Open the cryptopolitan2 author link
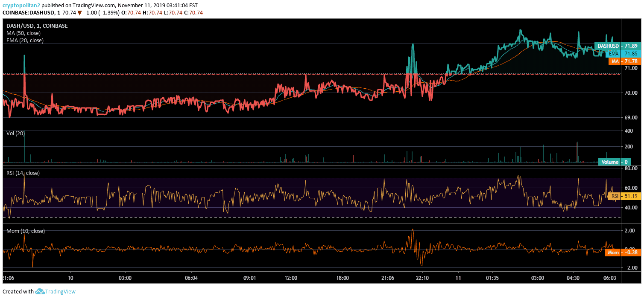The width and height of the screenshot is (644, 299). tap(21, 6)
